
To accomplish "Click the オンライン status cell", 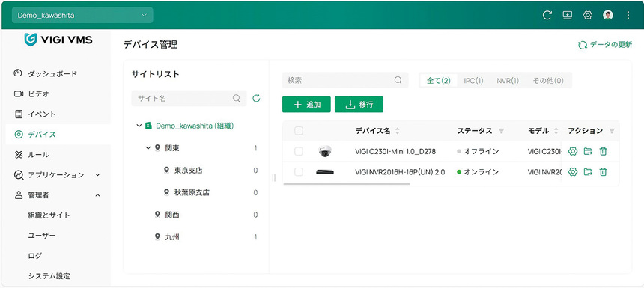I will (478, 172).
